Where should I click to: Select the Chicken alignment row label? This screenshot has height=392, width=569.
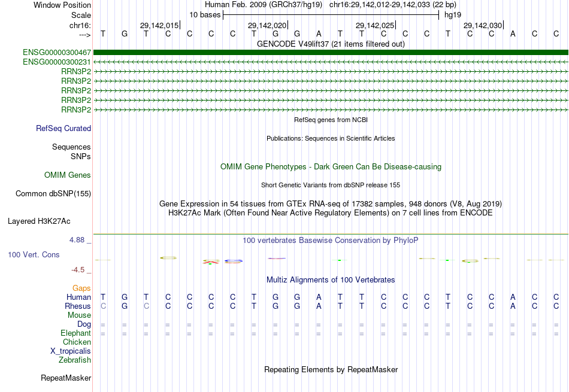pos(77,342)
